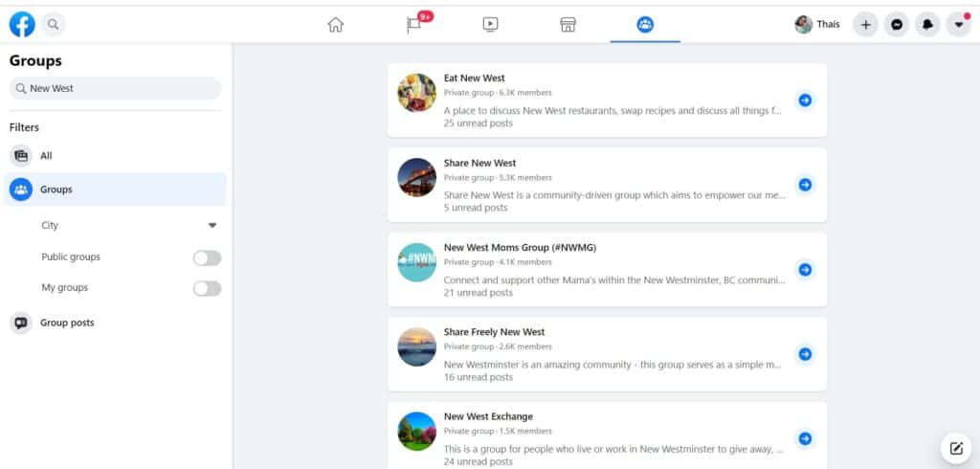
Task: Open the Pages flag tab with 9+ badge
Action: 413,24
